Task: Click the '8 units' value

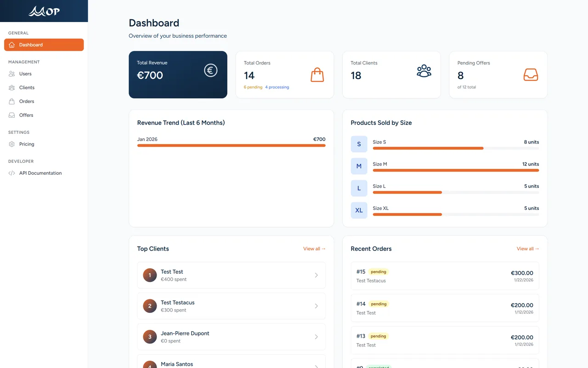Action: tap(531, 142)
